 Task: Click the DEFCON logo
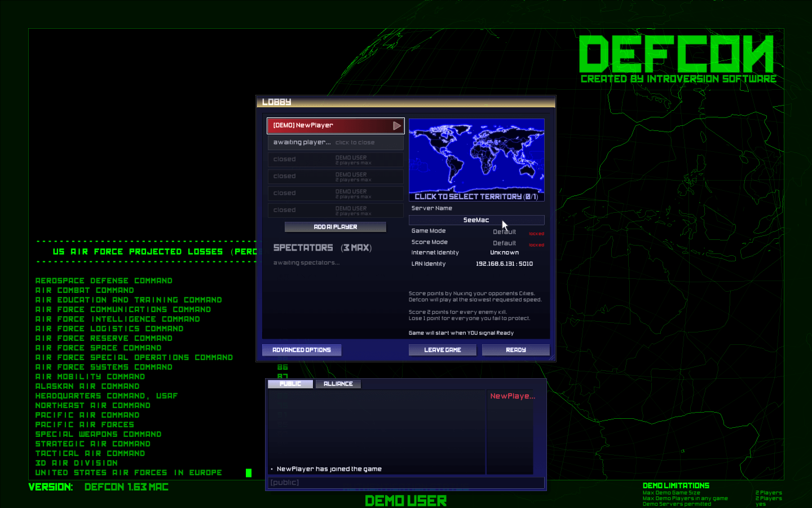[x=677, y=54]
